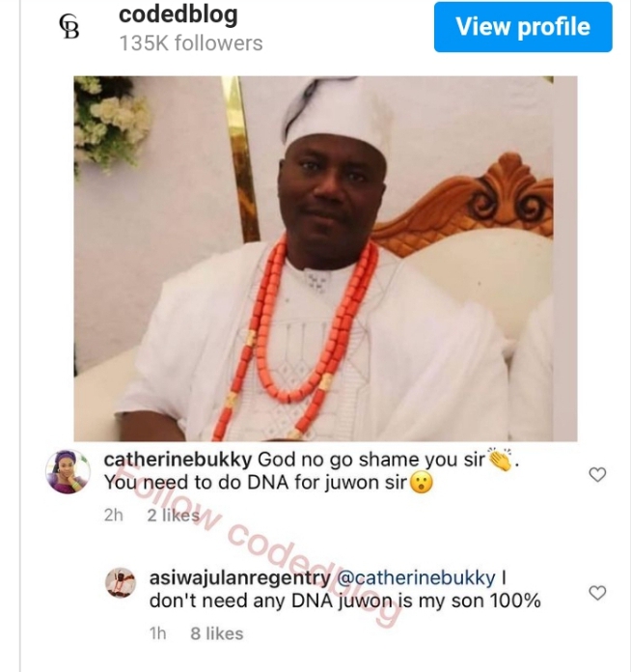Click the 135K followers count
Image resolution: width=631 pixels, height=672 pixels.
190,43
